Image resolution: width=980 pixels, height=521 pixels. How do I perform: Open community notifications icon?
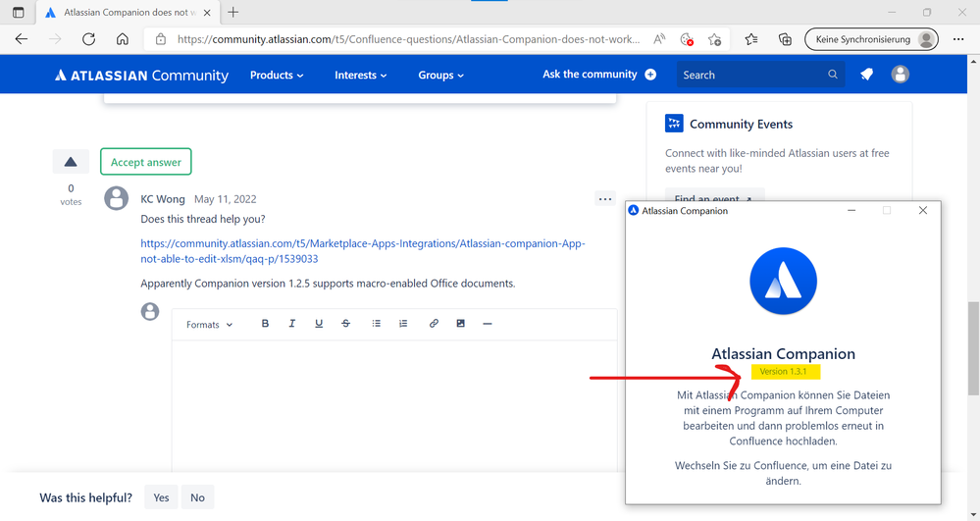click(x=866, y=75)
